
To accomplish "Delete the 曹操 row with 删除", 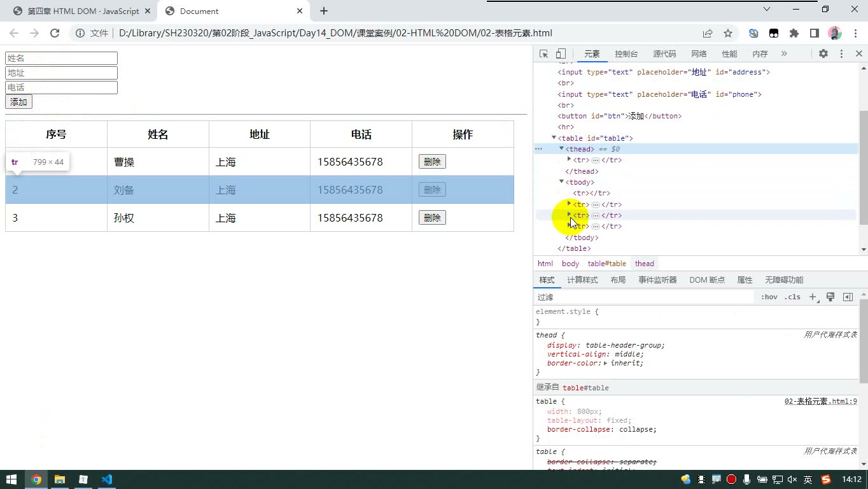I will point(432,162).
